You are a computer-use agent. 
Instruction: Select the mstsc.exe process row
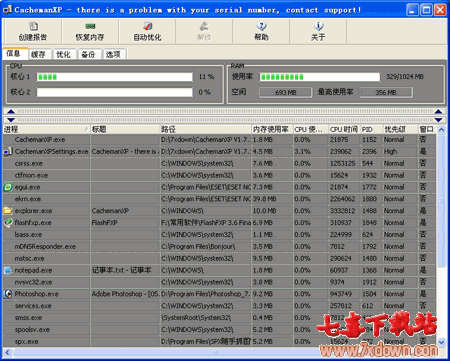pyautogui.click(x=220, y=258)
